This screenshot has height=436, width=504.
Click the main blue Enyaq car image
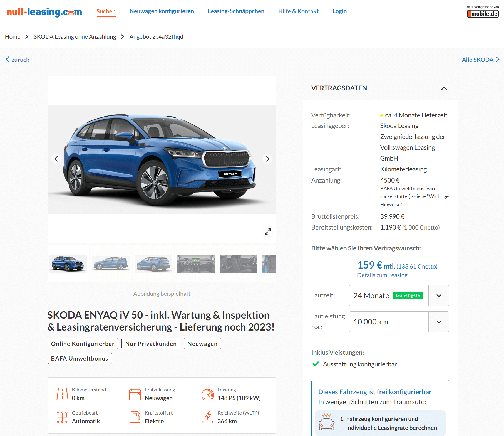(162, 159)
